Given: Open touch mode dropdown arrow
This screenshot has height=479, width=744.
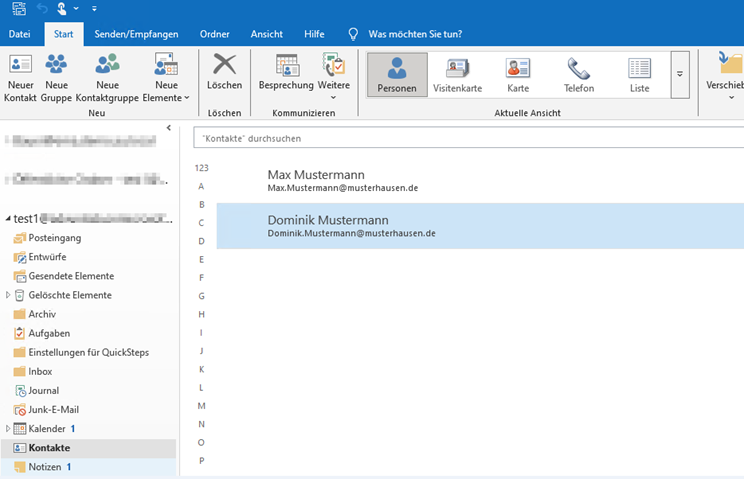Looking at the screenshot, I should click(x=76, y=9).
